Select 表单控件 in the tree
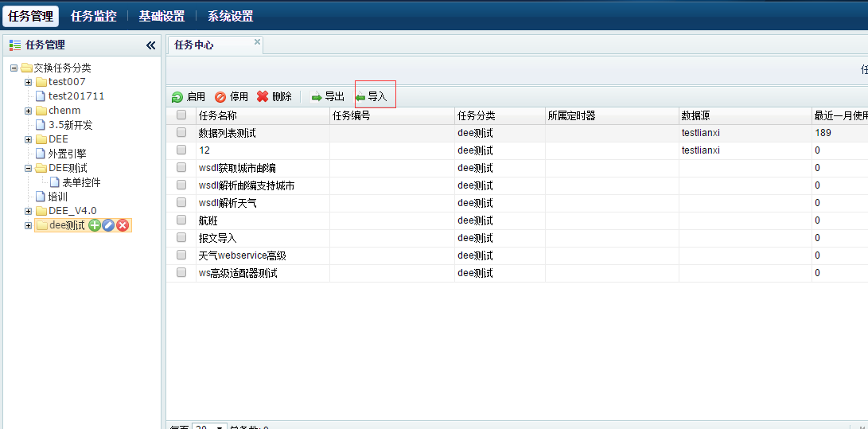Image resolution: width=868 pixels, height=429 pixels. 81,182
